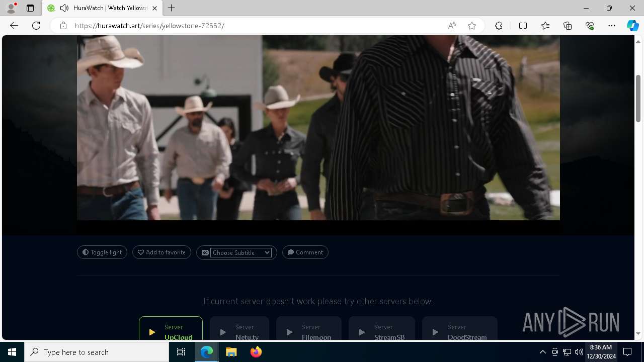Open the Comment section
Image resolution: width=644 pixels, height=362 pixels.
coord(305,252)
